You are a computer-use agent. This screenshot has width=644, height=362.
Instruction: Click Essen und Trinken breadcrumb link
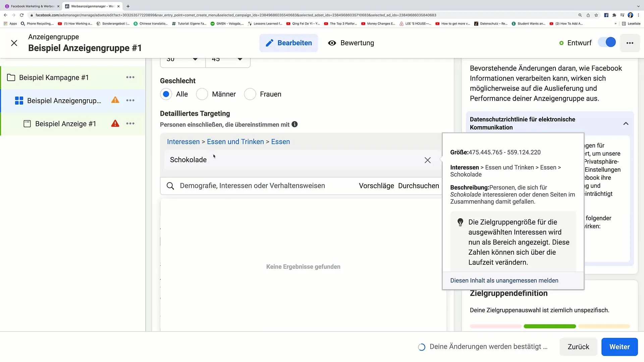point(235,142)
